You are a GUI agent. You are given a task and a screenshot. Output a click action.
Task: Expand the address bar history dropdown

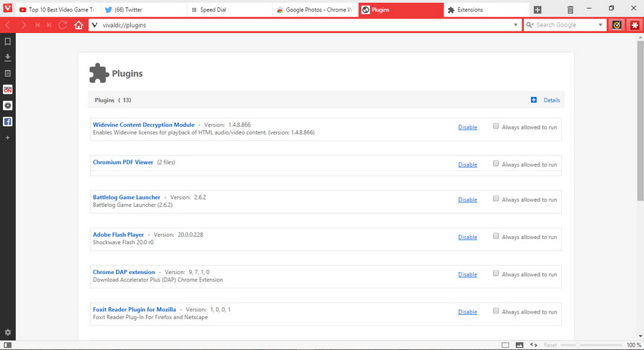click(517, 25)
